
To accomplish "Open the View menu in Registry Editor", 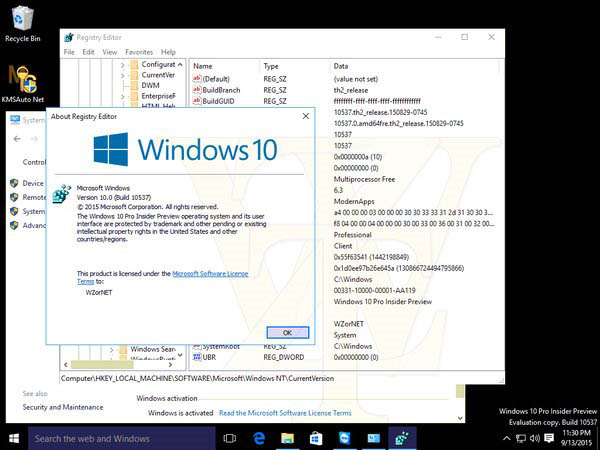I will pyautogui.click(x=109, y=52).
